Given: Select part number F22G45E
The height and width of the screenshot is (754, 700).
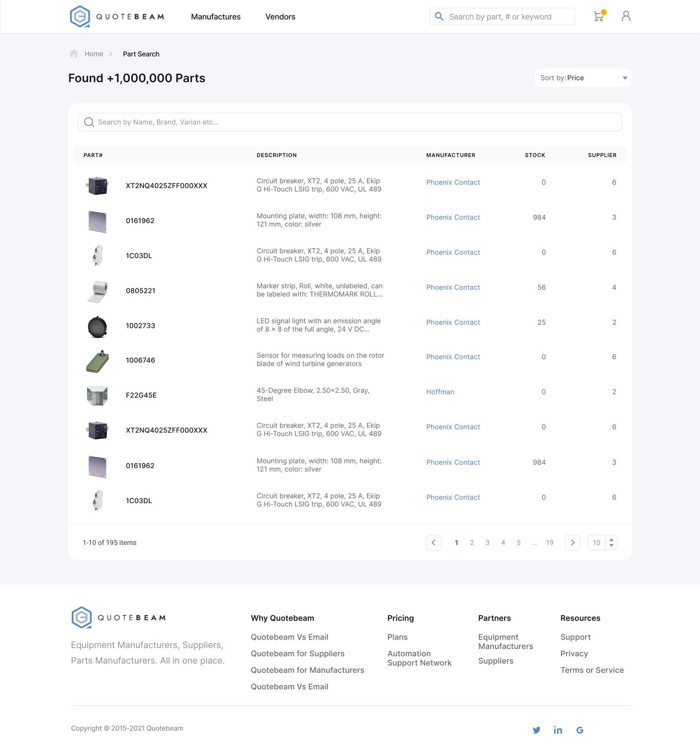Looking at the screenshot, I should pyautogui.click(x=141, y=395).
